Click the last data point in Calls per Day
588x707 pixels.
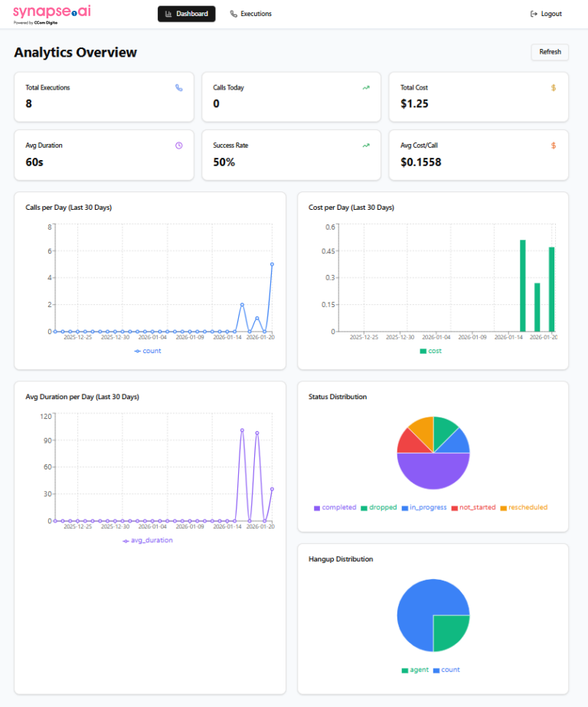point(272,264)
